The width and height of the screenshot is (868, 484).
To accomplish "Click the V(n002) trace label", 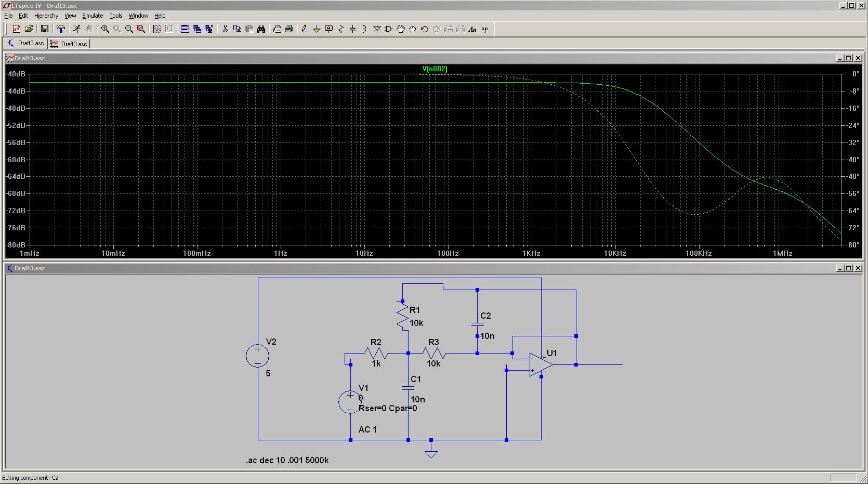I will pos(435,69).
